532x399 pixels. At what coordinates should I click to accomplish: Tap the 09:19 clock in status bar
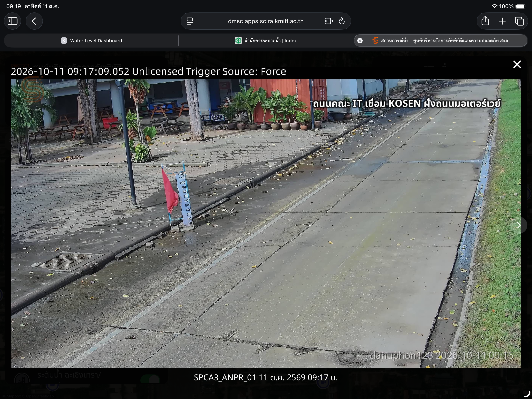[14, 6]
